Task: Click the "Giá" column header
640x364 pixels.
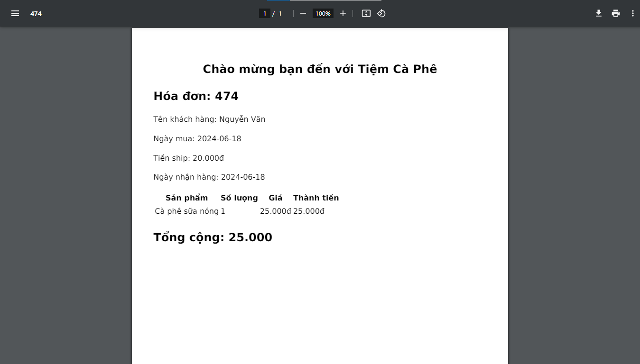Action: (x=276, y=198)
